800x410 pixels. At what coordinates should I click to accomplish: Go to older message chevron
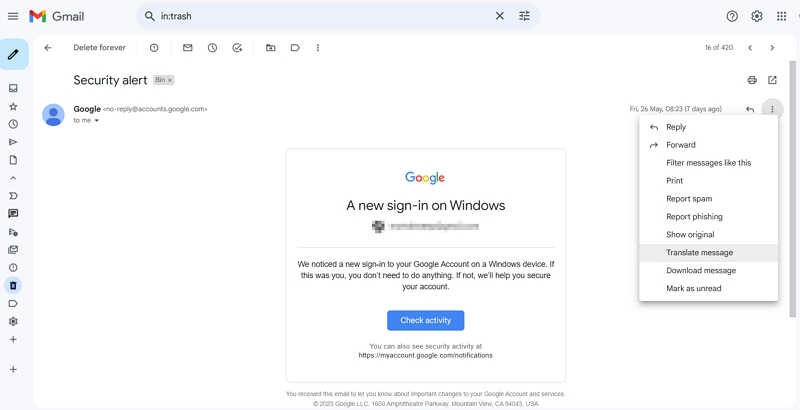coord(772,48)
